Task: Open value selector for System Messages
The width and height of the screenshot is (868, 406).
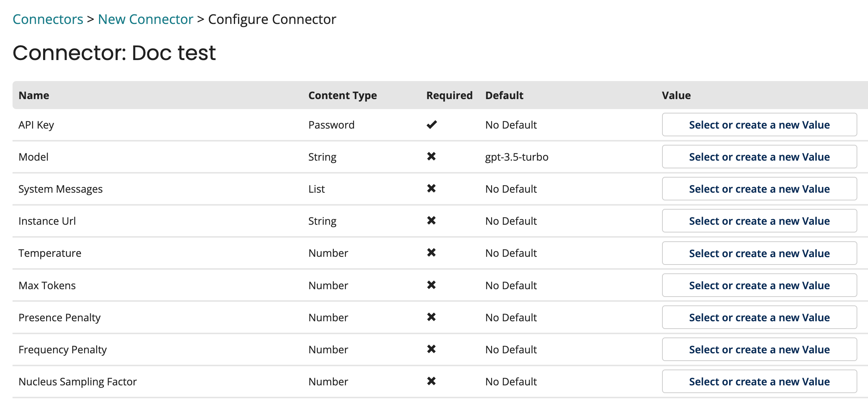Action: tap(759, 189)
